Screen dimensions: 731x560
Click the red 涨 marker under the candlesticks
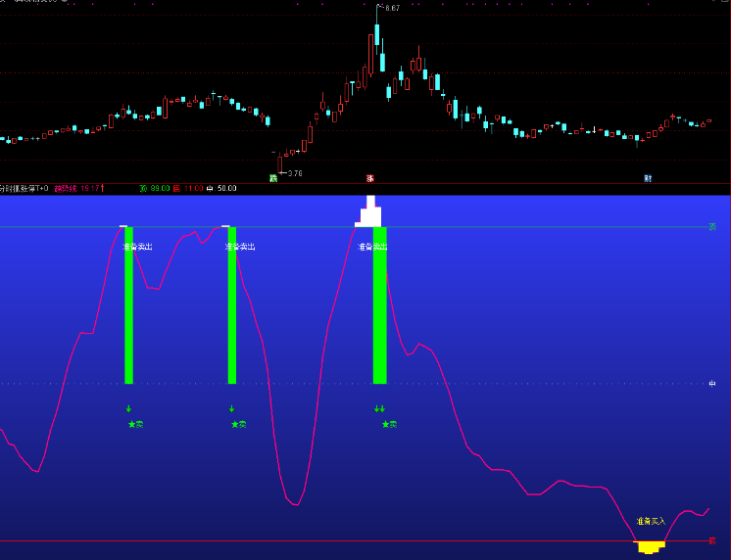click(370, 178)
